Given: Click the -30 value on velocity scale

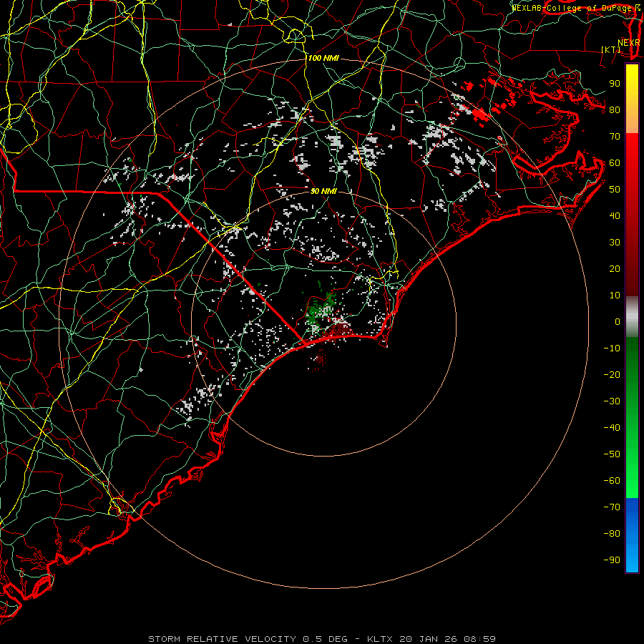Looking at the screenshot, I should tap(612, 401).
